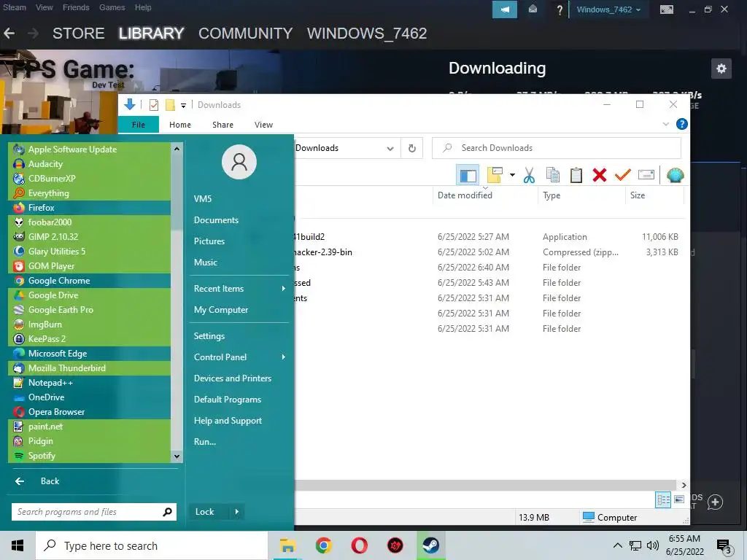Open Opera from the taskbar
The image size is (747, 560).
359,545
